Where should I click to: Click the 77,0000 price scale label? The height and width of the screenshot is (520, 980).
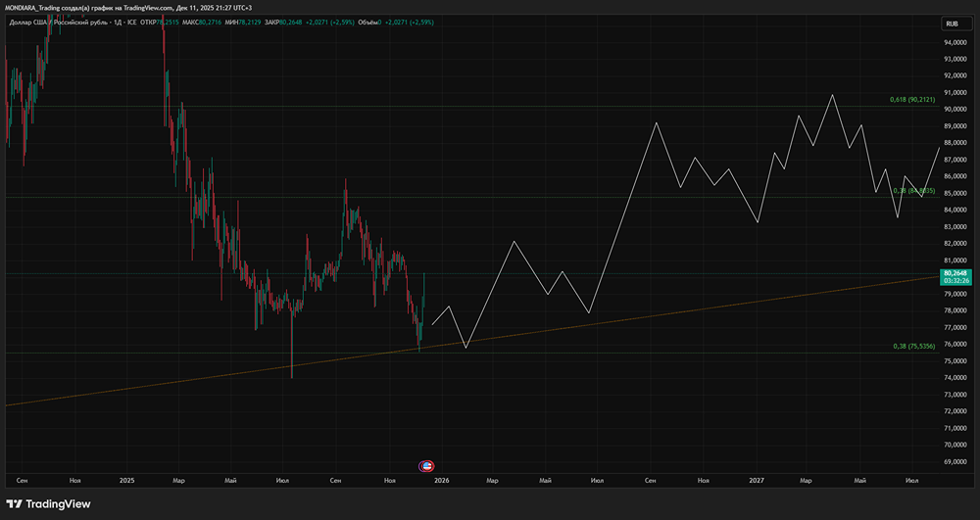tap(956, 327)
